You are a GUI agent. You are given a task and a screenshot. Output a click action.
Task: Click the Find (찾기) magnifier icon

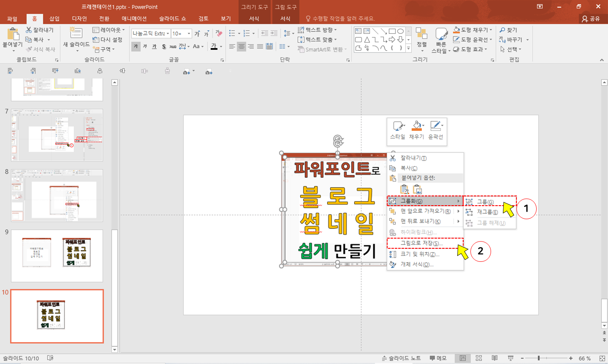tap(502, 30)
